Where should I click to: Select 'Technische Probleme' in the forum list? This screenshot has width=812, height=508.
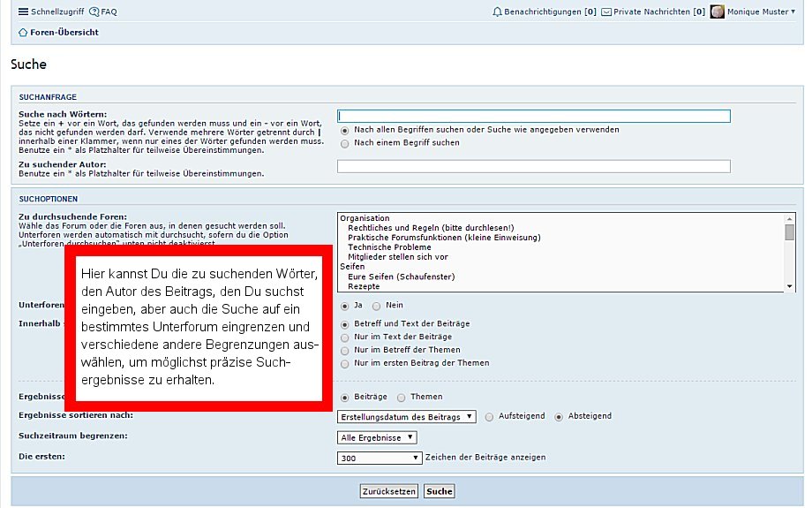pos(389,247)
